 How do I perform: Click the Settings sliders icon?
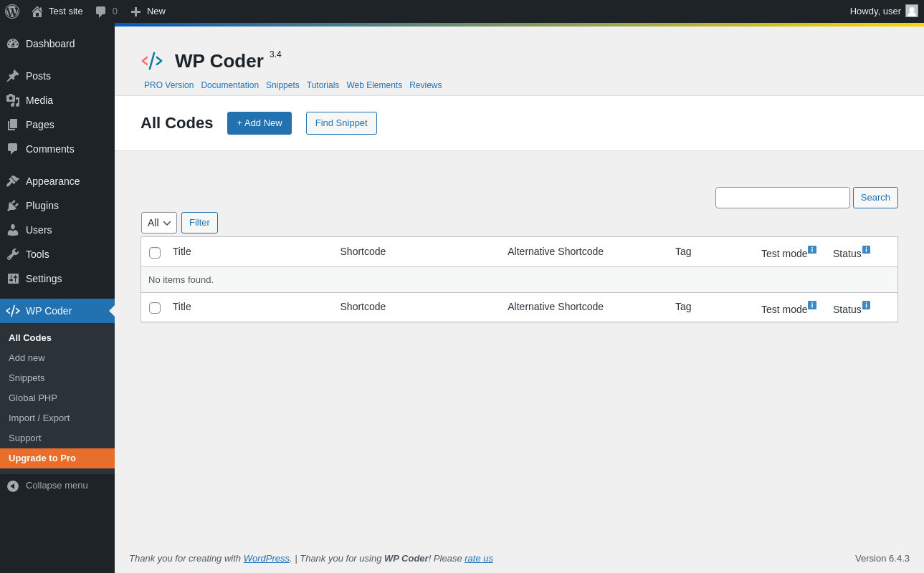[x=13, y=279]
